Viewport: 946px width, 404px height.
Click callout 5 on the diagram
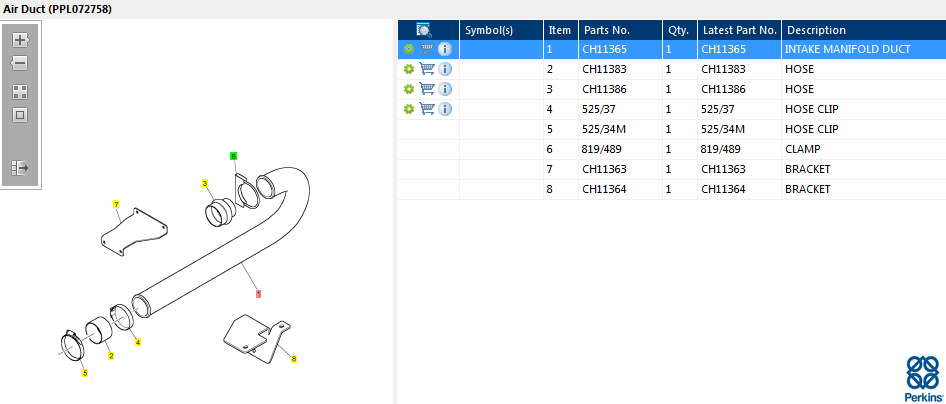(85, 373)
